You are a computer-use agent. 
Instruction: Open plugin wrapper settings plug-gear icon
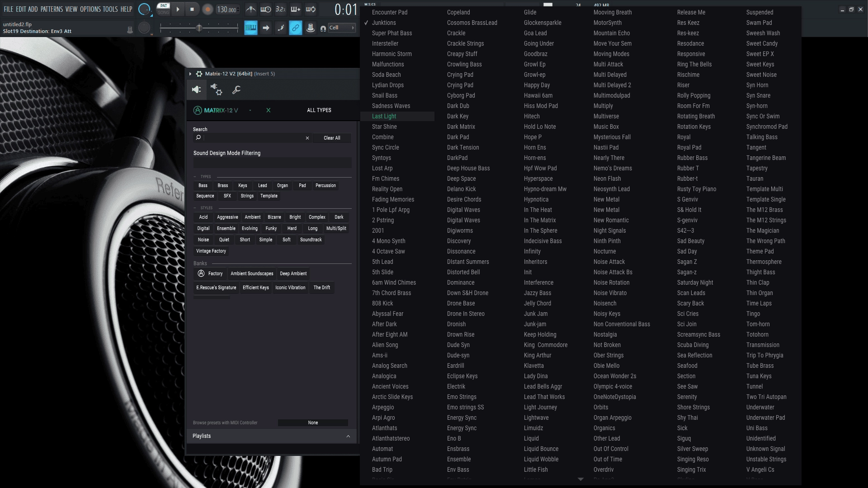pos(216,90)
